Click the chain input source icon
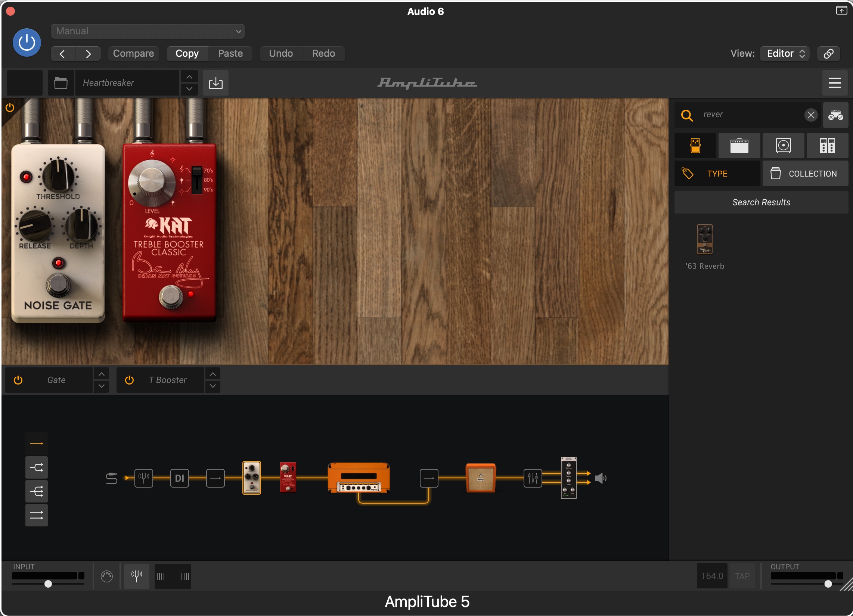This screenshot has width=853, height=616. tap(112, 479)
